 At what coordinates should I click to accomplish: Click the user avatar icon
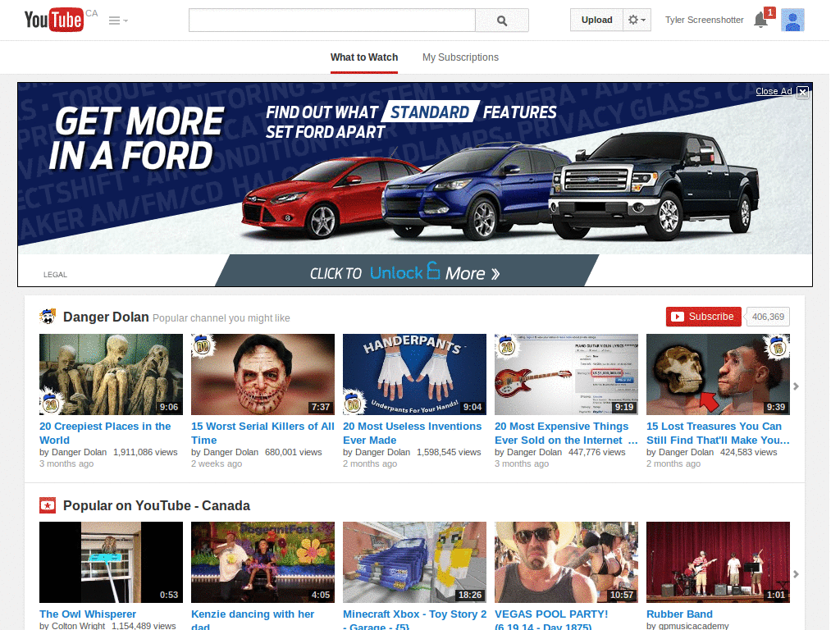792,20
